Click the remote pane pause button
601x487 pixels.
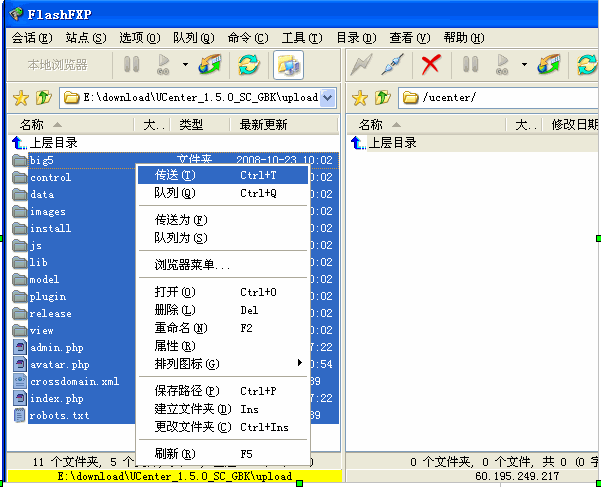click(470, 64)
